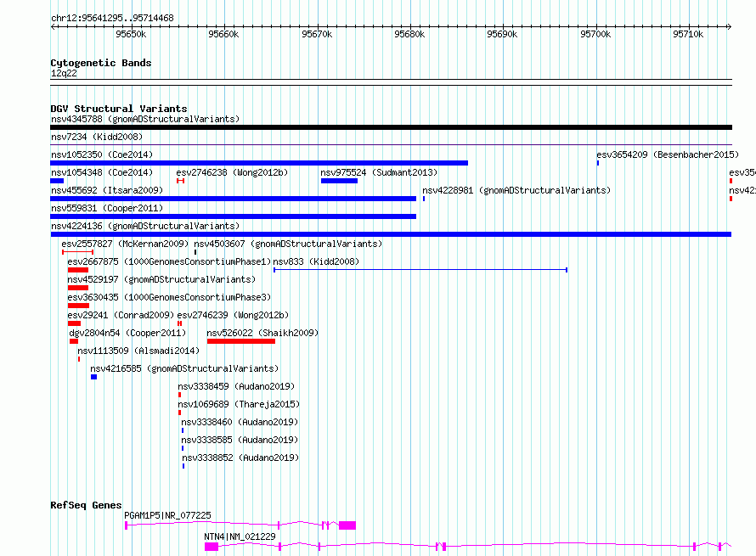Screen dimensions: 756x556
Task: Select the blue nsv975524 variant bar
Action: point(340,181)
